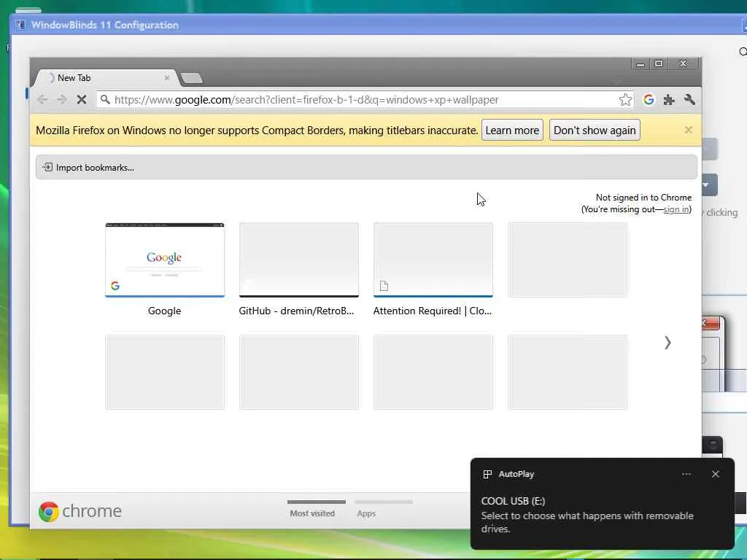747x560 pixels.
Task: Dismiss the yellow notification bar
Action: pyautogui.click(x=689, y=130)
